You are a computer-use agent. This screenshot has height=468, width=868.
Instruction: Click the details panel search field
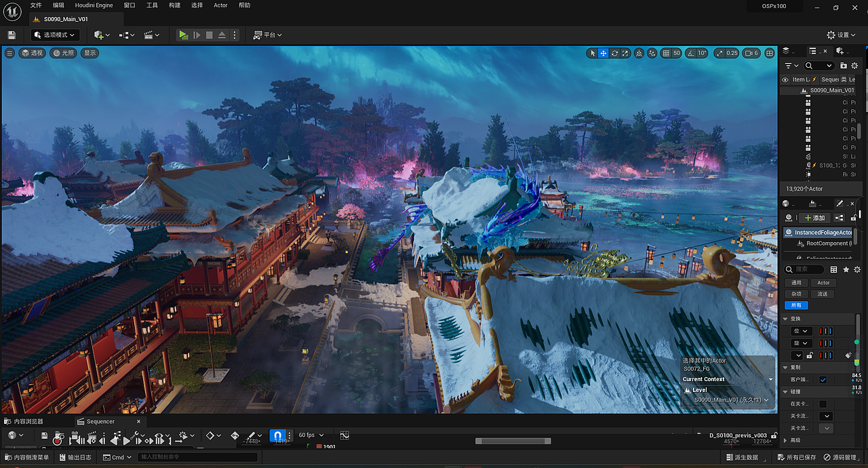pyautogui.click(x=804, y=269)
